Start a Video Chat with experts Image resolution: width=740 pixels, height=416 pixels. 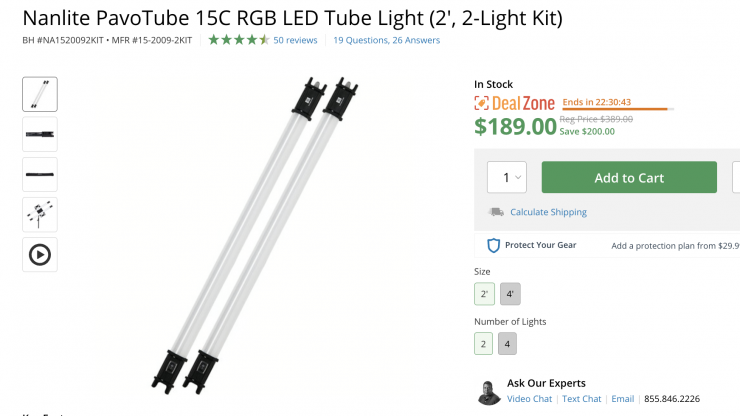pyautogui.click(x=529, y=399)
